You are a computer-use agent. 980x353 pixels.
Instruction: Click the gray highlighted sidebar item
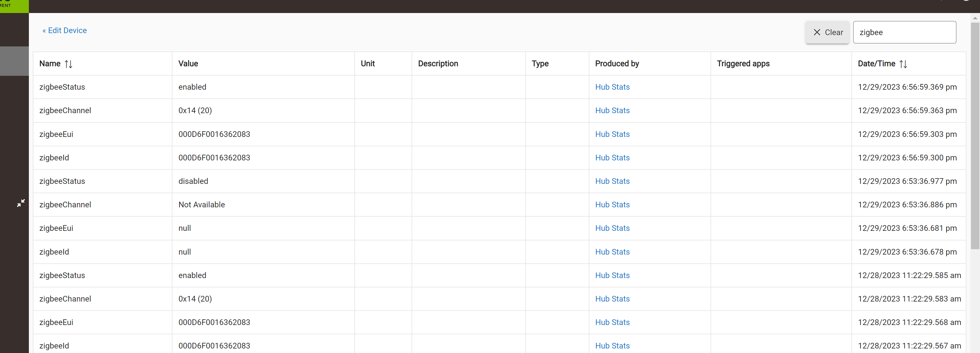[x=14, y=61]
